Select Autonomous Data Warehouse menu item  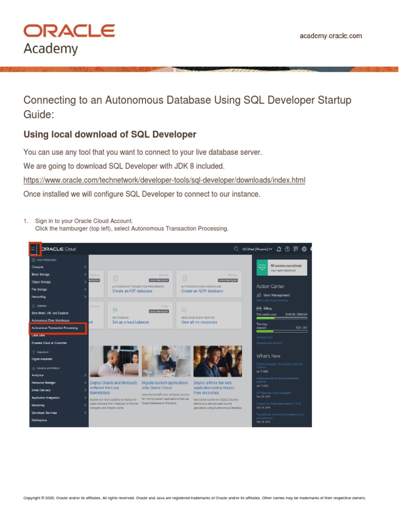50,321
